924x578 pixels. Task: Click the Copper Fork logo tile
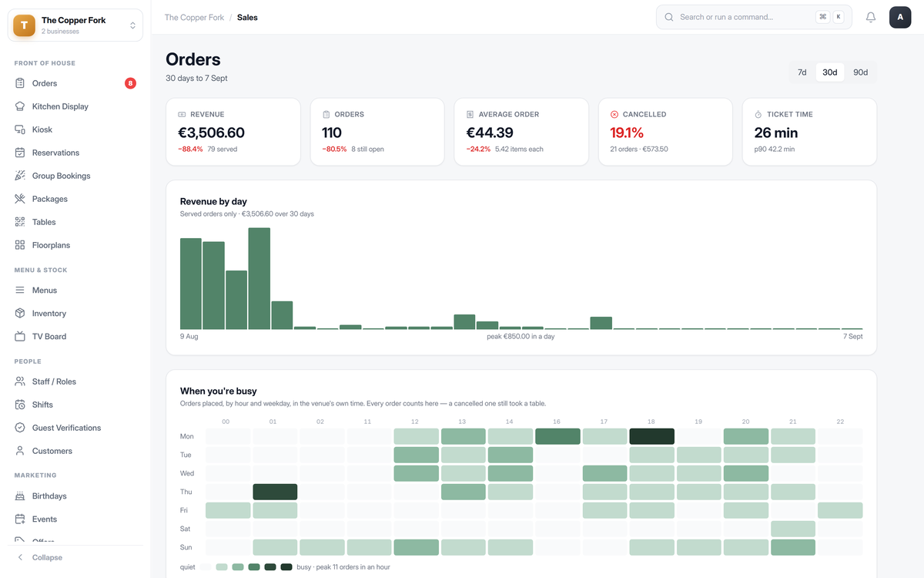pos(25,25)
